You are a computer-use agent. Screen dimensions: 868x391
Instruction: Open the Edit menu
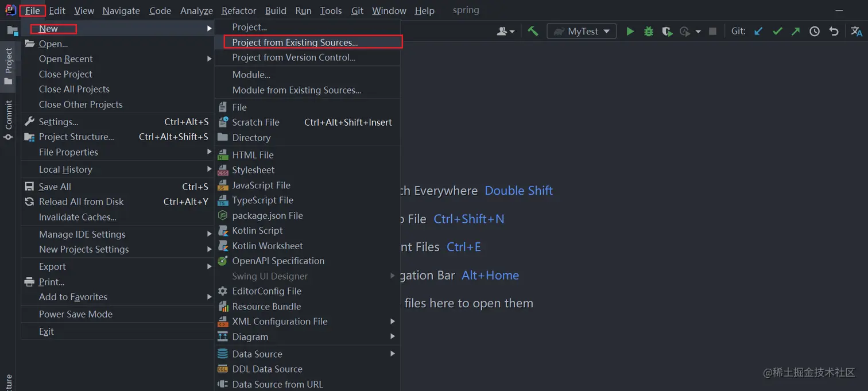(x=57, y=10)
